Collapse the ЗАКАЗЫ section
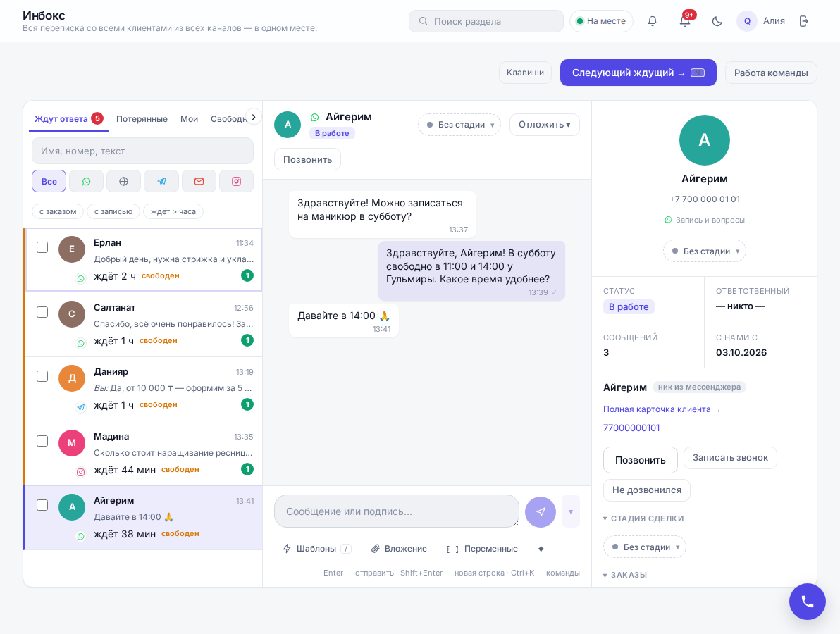840x634 pixels. 625,575
